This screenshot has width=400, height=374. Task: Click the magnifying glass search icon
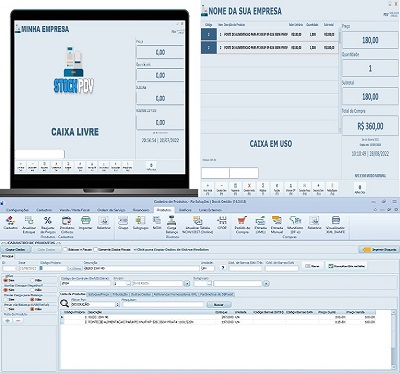(x=65, y=303)
